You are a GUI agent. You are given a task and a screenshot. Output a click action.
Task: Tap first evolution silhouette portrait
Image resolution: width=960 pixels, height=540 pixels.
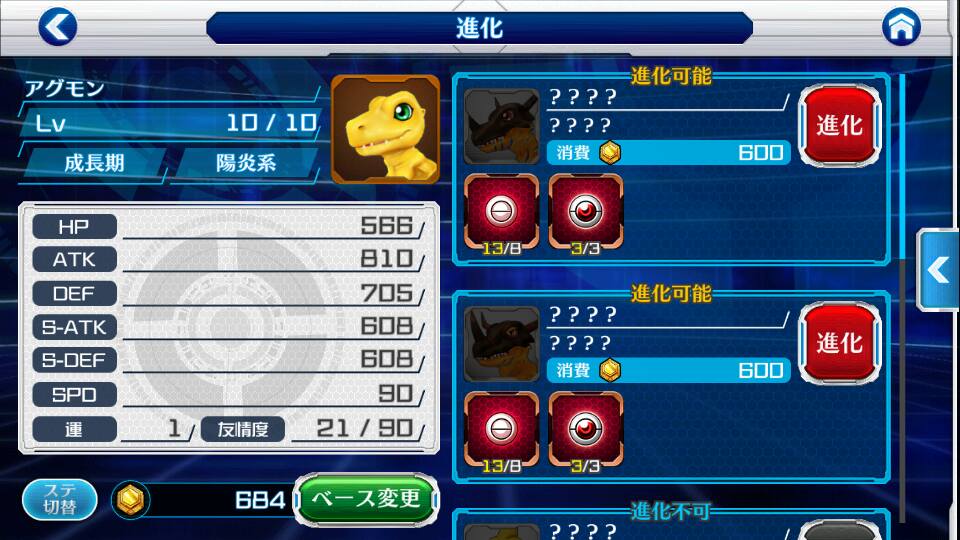[501, 126]
